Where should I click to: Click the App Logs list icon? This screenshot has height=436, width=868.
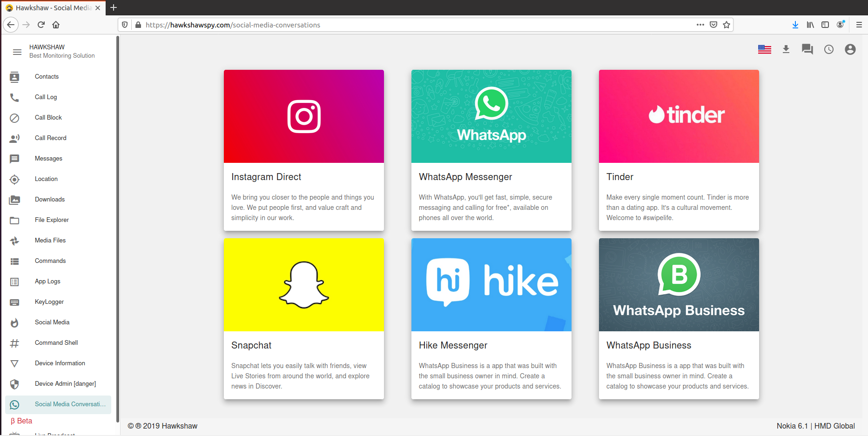click(x=14, y=282)
